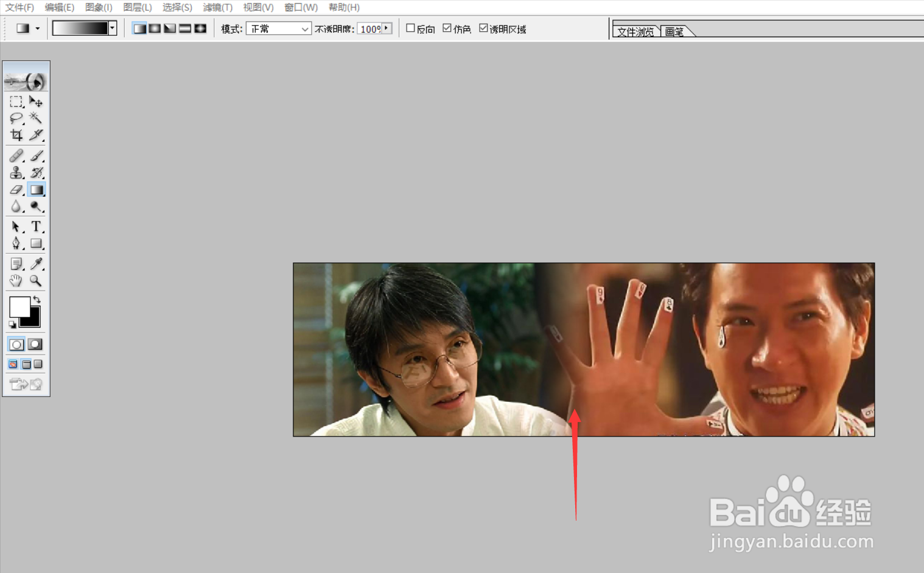Open the 图层(L) menu

tap(138, 7)
